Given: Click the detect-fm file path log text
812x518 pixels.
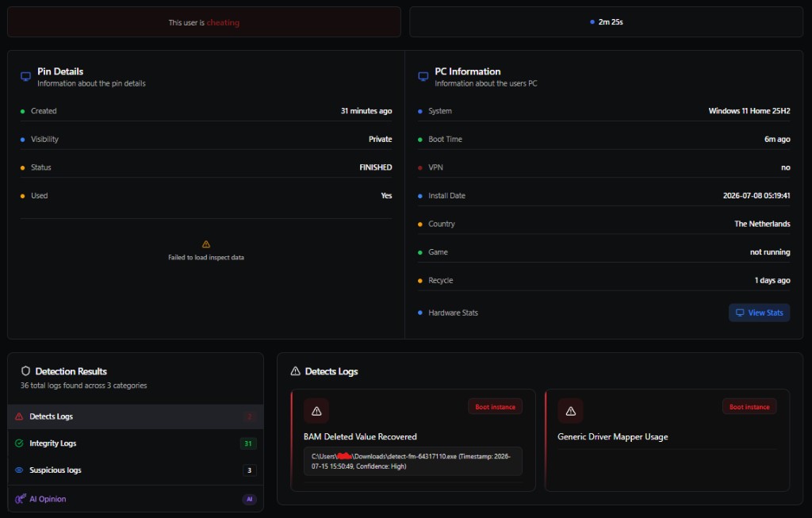Looking at the screenshot, I should (412, 461).
